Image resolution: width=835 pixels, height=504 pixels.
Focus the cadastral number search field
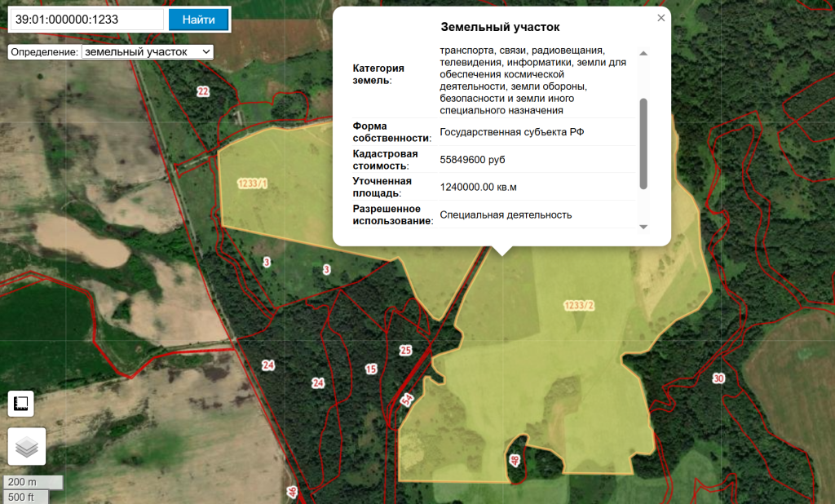click(86, 20)
